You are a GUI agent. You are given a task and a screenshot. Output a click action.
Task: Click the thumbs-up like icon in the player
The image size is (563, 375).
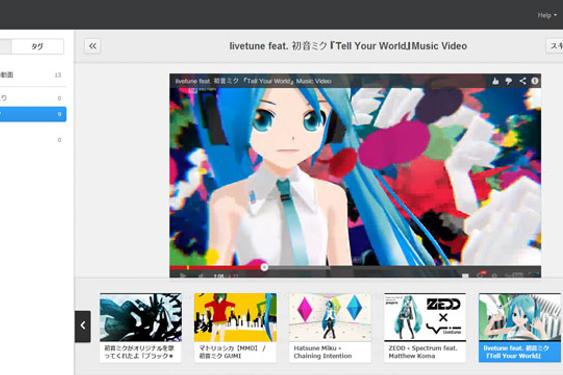click(x=495, y=81)
